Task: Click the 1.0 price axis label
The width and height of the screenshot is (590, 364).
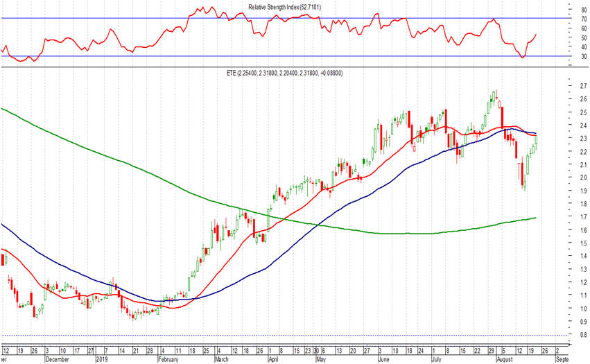Action: point(583,309)
